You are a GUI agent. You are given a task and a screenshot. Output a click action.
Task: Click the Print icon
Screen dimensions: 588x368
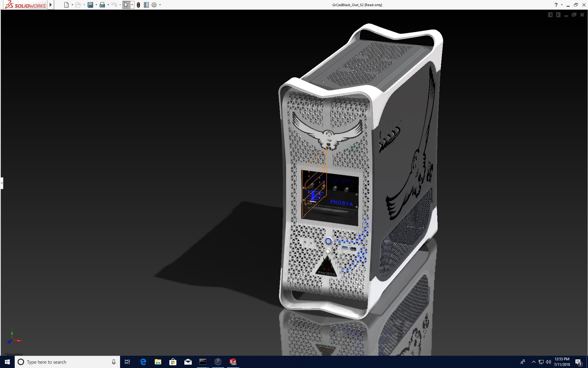tap(102, 5)
